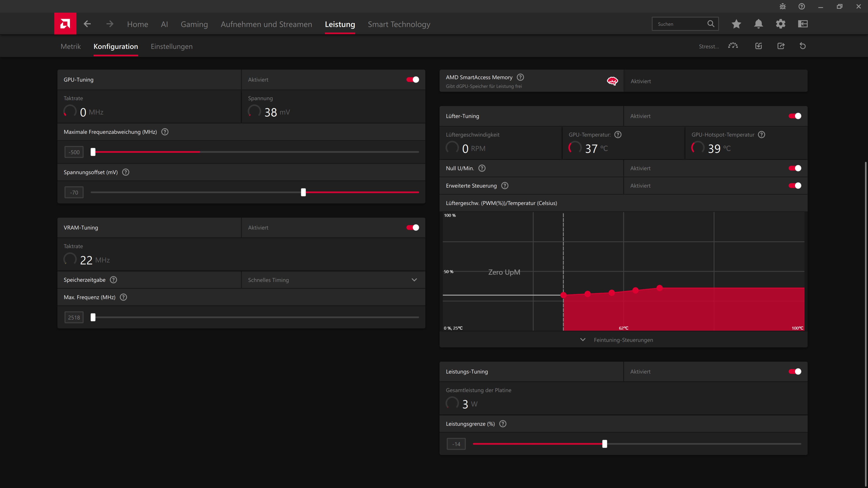The image size is (868, 488).
Task: Expand the Feintuning-Steuerungen section
Action: tap(623, 340)
